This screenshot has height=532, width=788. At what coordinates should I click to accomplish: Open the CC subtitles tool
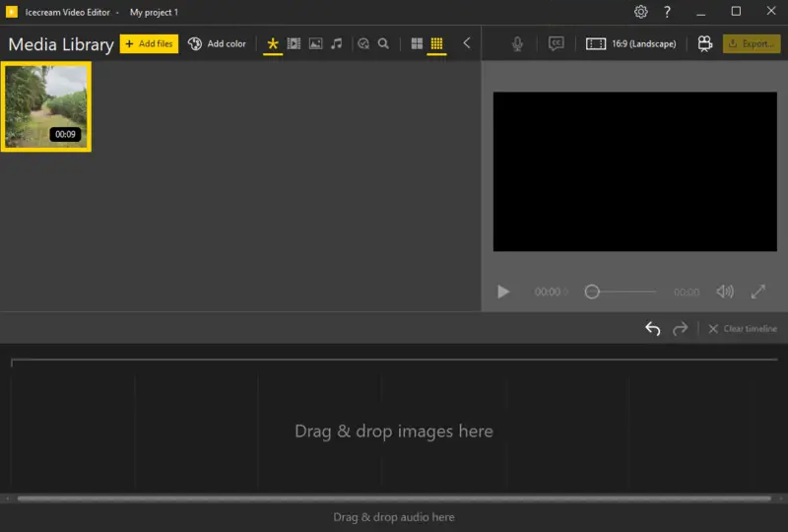click(x=556, y=44)
